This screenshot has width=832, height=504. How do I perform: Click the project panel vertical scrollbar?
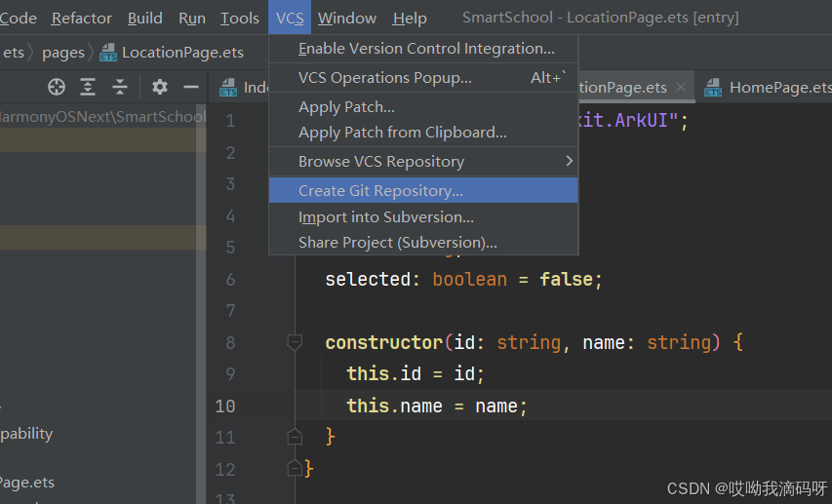tap(201, 303)
